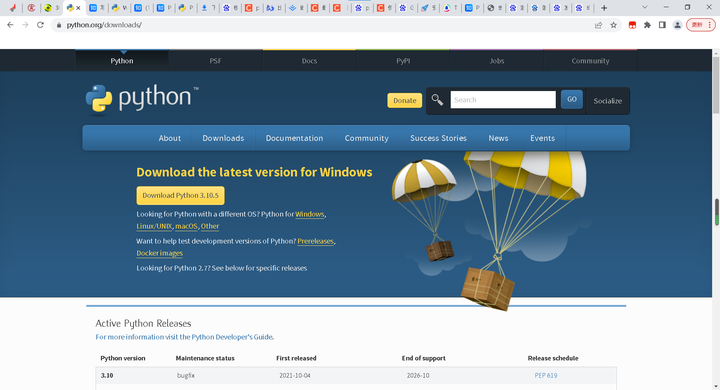The height and width of the screenshot is (390, 720).
Task: Open the Success Stories menu item
Action: 438,138
